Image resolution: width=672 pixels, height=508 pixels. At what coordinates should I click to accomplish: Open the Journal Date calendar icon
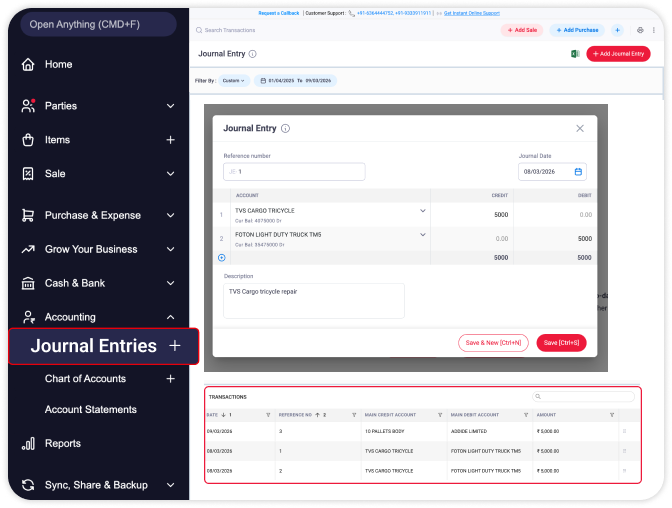[578, 172]
